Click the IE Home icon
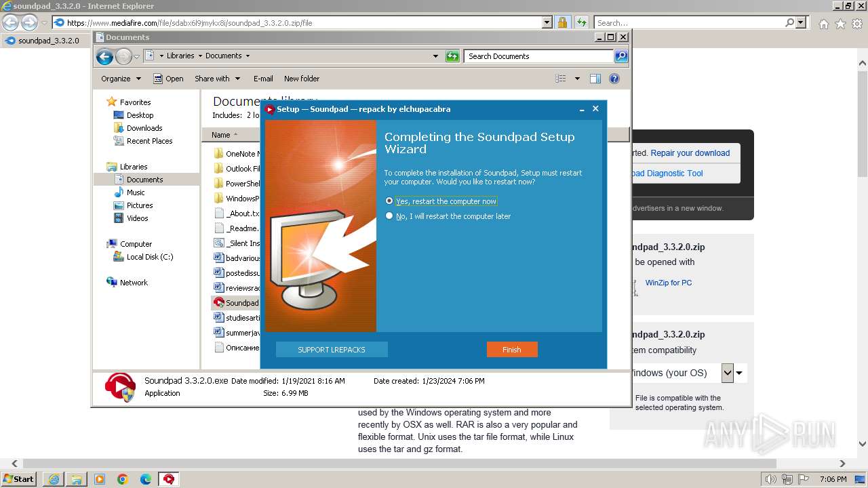868x488 pixels. pos(823,24)
